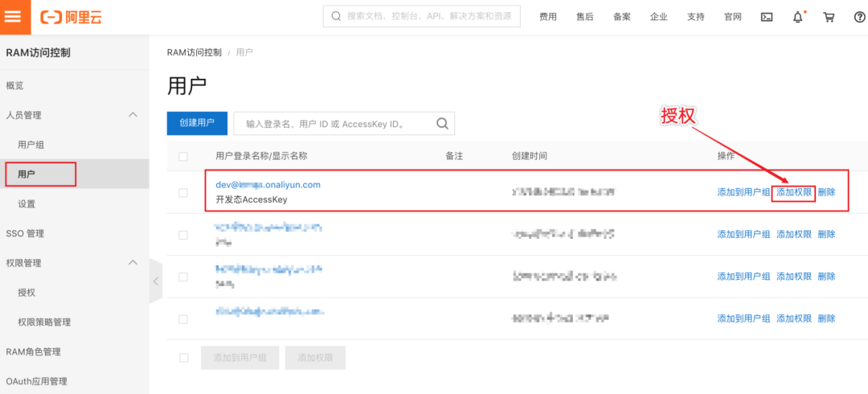Collapse the 人员管理 section

[x=133, y=115]
